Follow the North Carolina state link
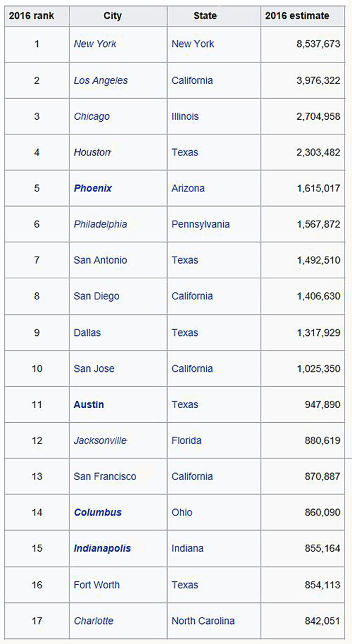This screenshot has width=352, height=644. click(x=203, y=621)
